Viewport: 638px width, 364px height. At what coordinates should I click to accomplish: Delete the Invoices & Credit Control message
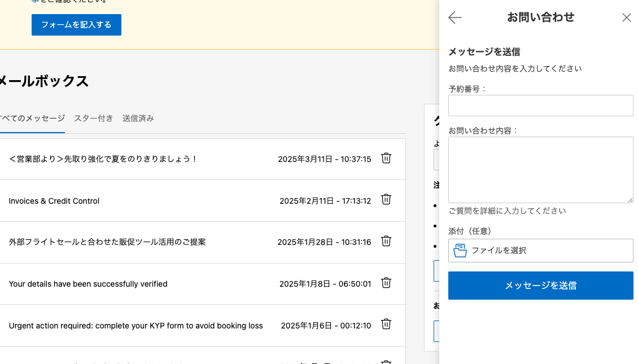pyautogui.click(x=386, y=200)
